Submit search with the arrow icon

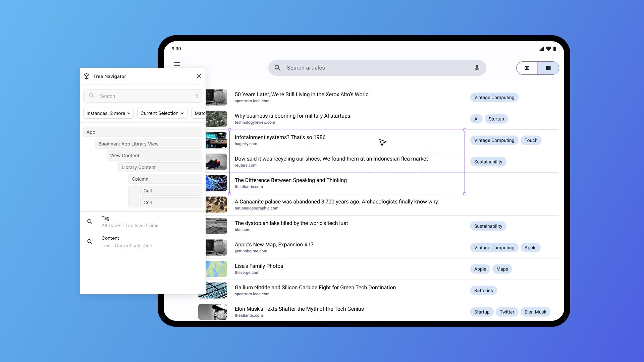195,96
